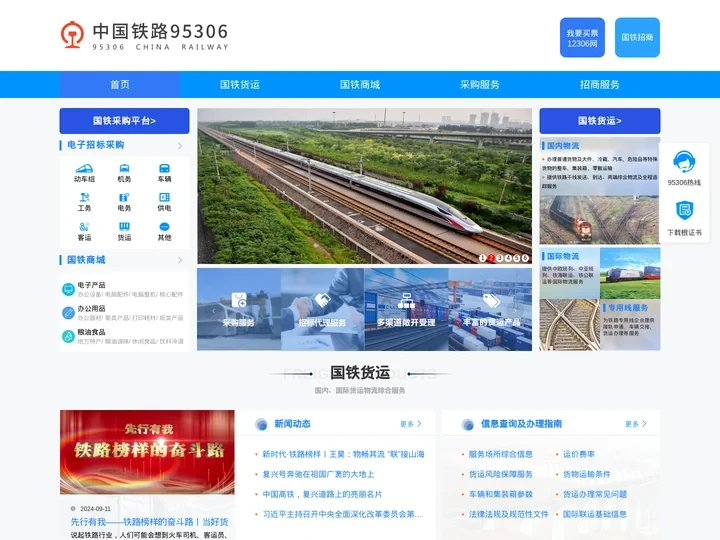Viewport: 720px width, 540px height.
Task: Open 法律法规及规范性文件 link
Action: tap(508, 514)
